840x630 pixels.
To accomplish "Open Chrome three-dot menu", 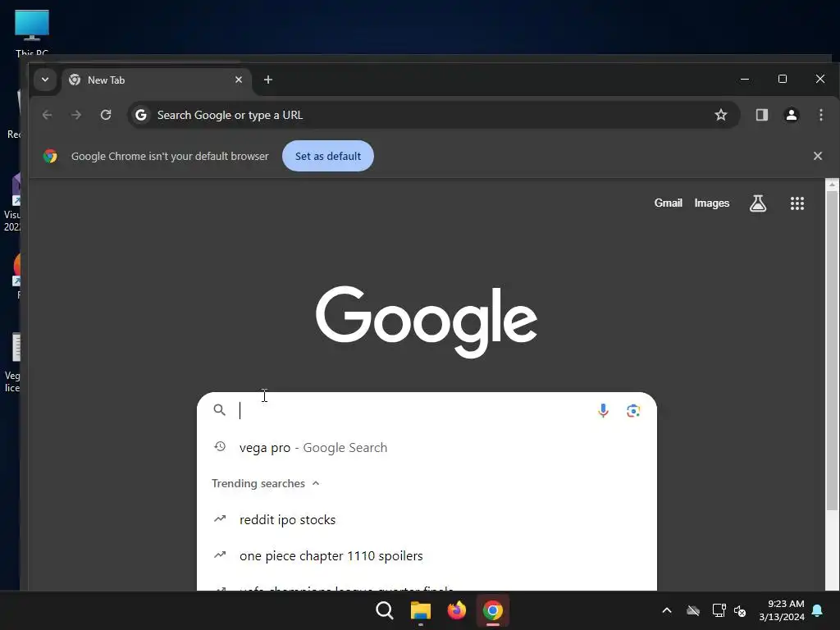I will coord(820,115).
